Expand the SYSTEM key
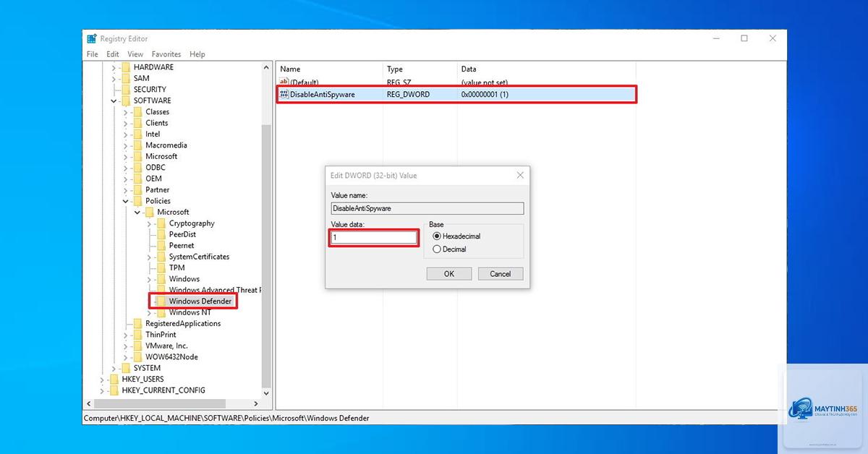 point(114,368)
